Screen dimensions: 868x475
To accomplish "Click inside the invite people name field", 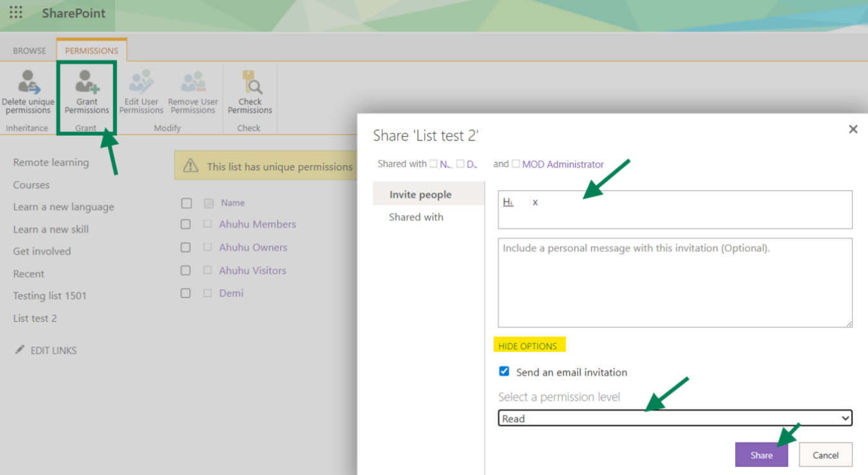I will (675, 209).
